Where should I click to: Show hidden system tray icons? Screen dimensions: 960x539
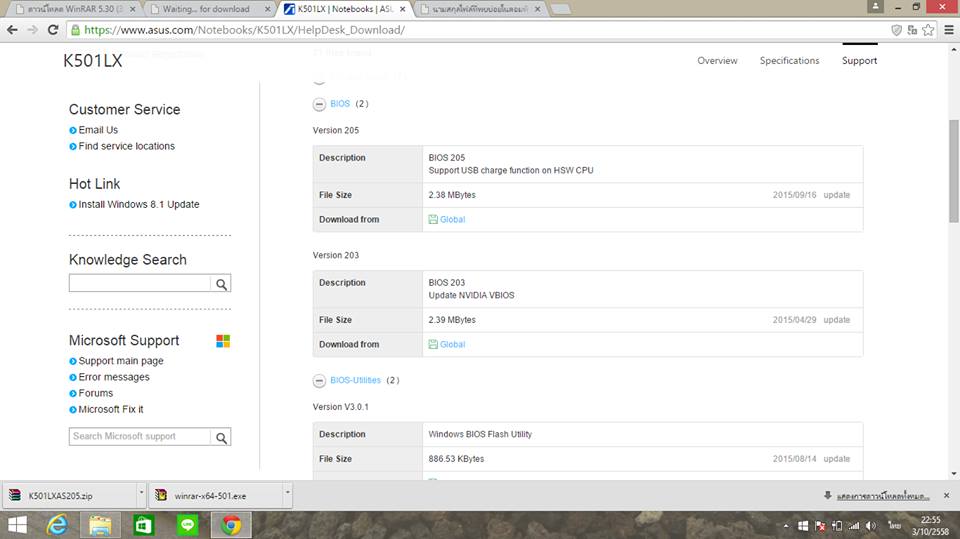click(786, 526)
